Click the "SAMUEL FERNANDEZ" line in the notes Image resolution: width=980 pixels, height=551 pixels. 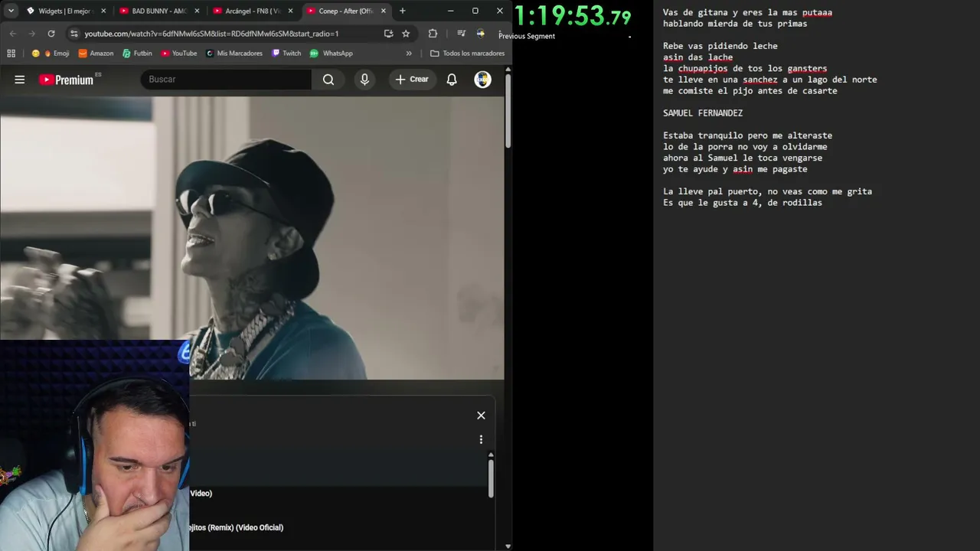click(x=703, y=113)
